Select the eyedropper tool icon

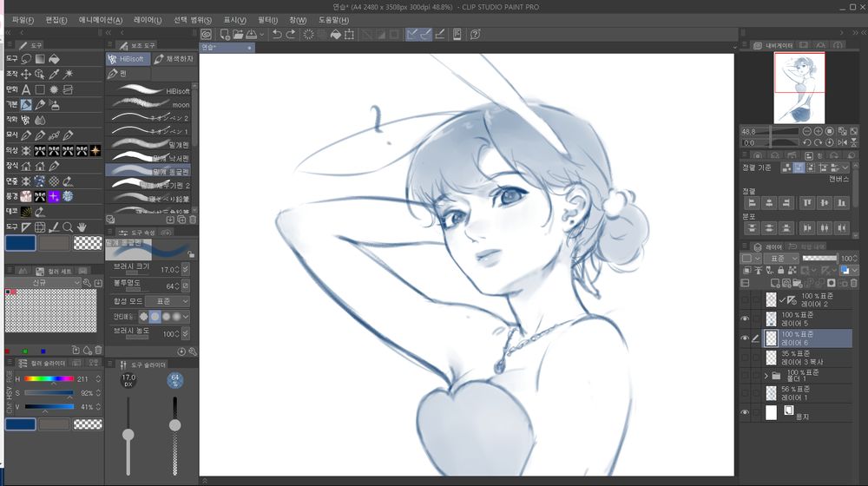point(54,74)
